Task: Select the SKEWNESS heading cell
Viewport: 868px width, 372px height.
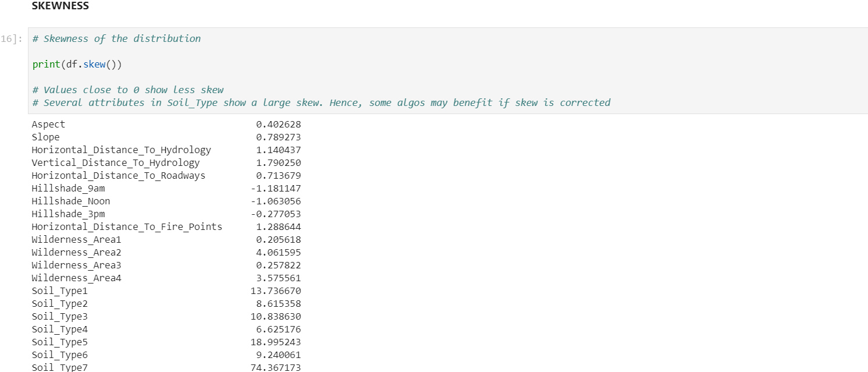Action: pos(61,6)
